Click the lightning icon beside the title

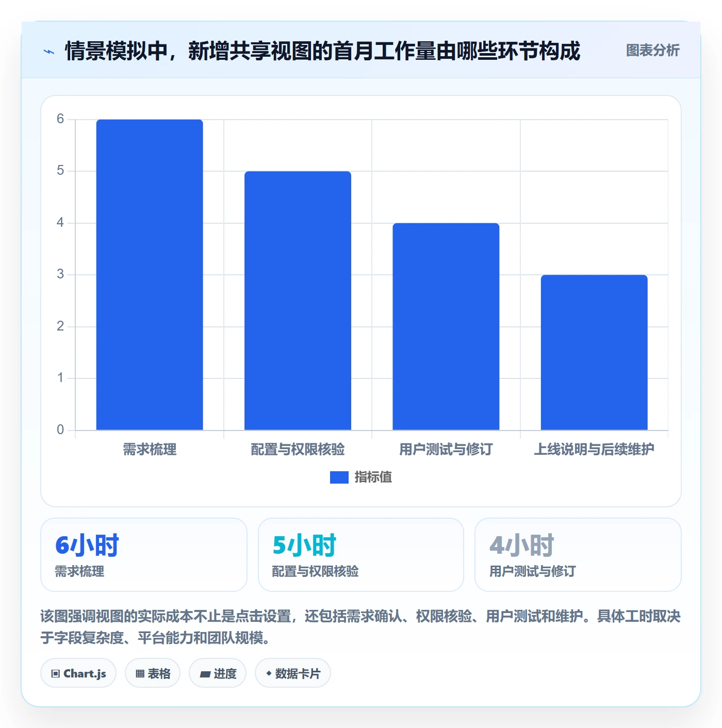tap(49, 52)
